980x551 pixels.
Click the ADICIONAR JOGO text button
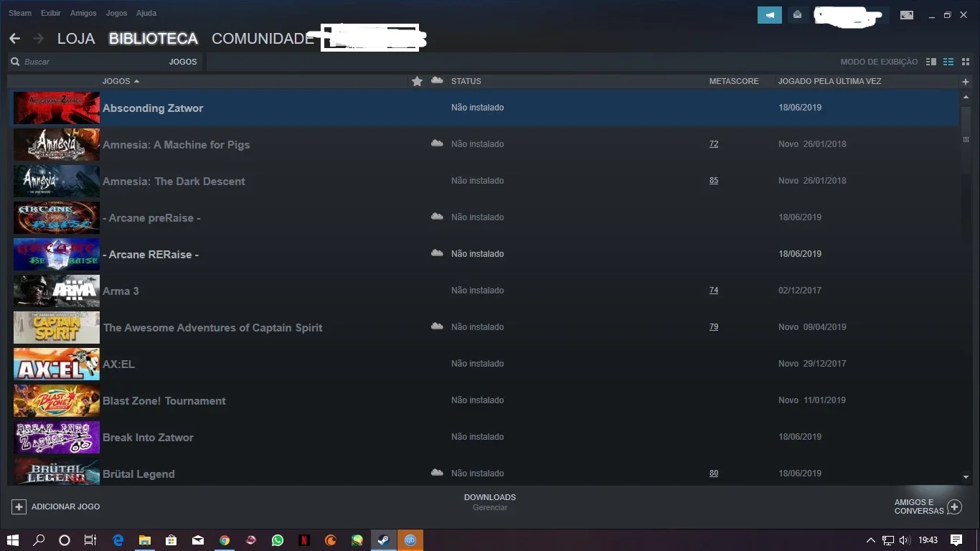pos(65,507)
